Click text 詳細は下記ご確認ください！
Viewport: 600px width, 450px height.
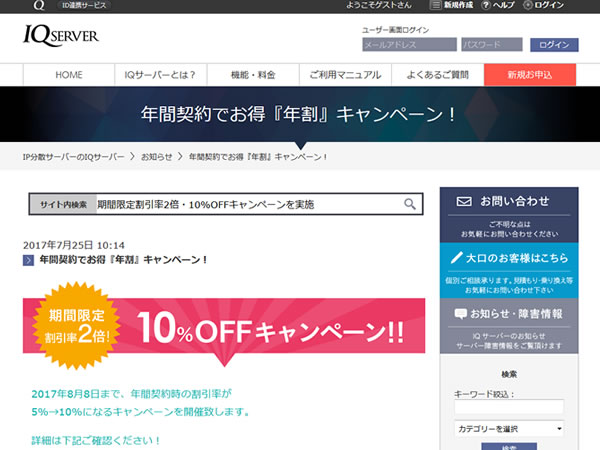pyautogui.click(x=96, y=440)
